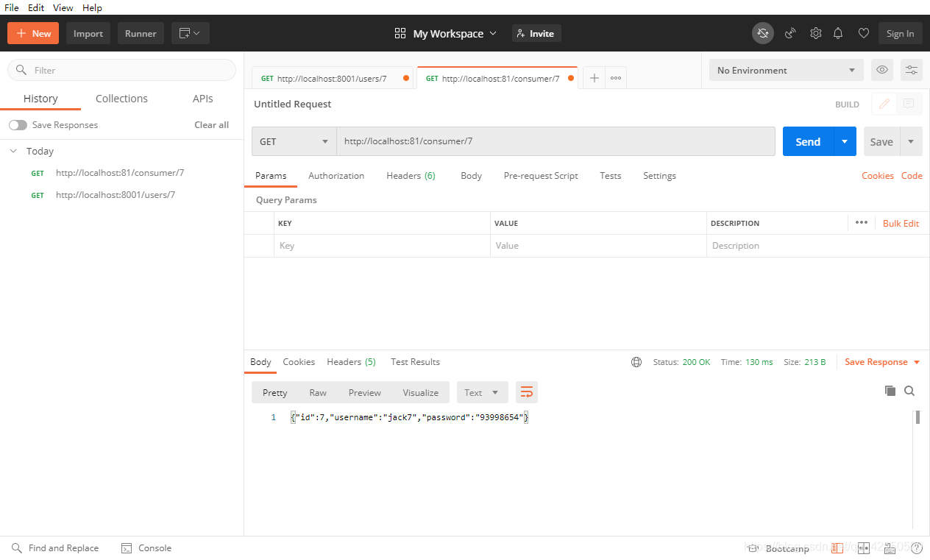This screenshot has height=560, width=930.
Task: Click the request URL input field
Action: point(556,141)
